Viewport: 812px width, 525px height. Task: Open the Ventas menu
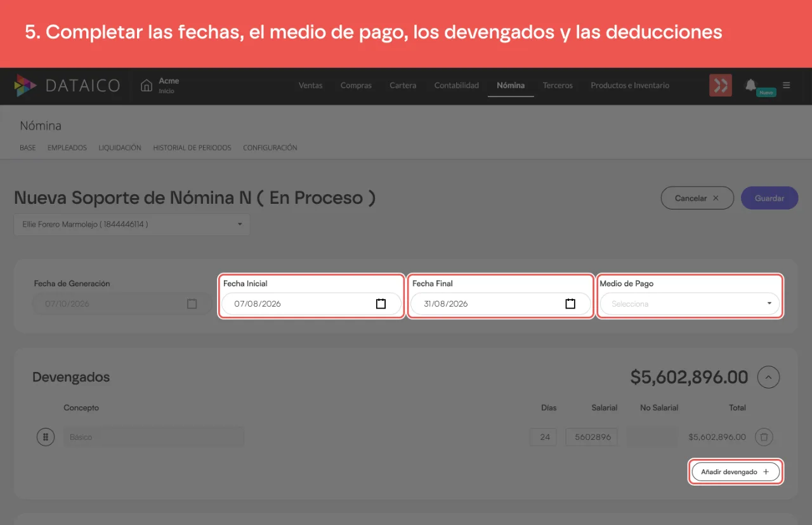[310, 85]
